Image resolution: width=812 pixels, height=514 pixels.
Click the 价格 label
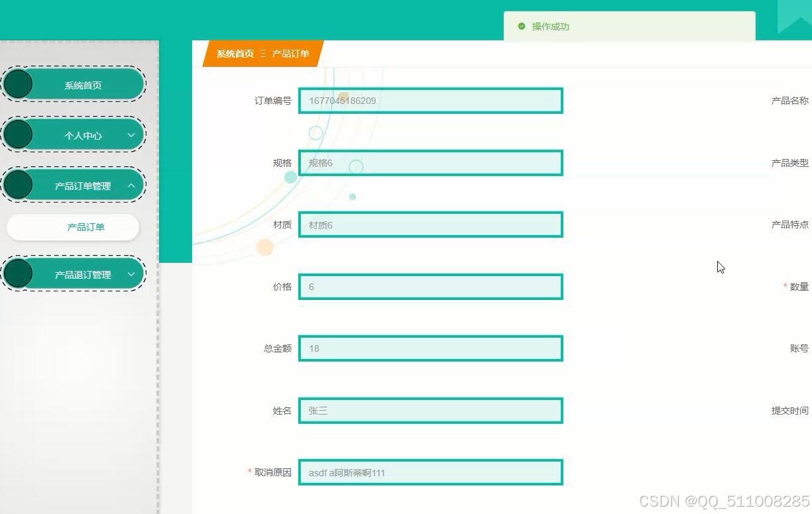pyautogui.click(x=282, y=287)
